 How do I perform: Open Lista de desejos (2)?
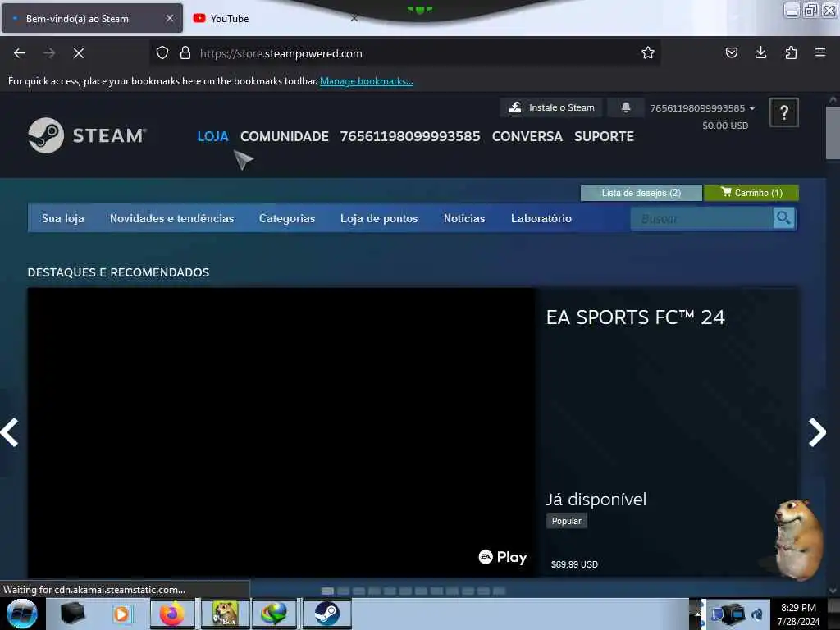641,193
